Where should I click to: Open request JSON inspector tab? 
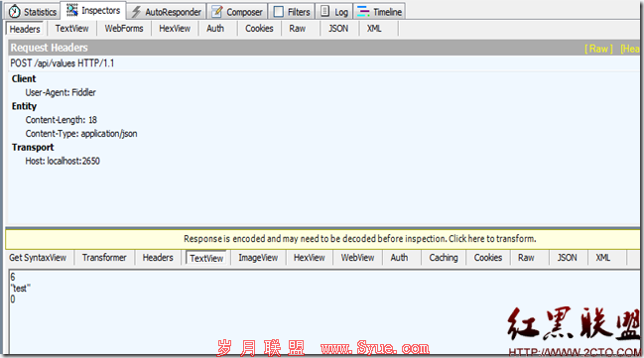pos(338,29)
